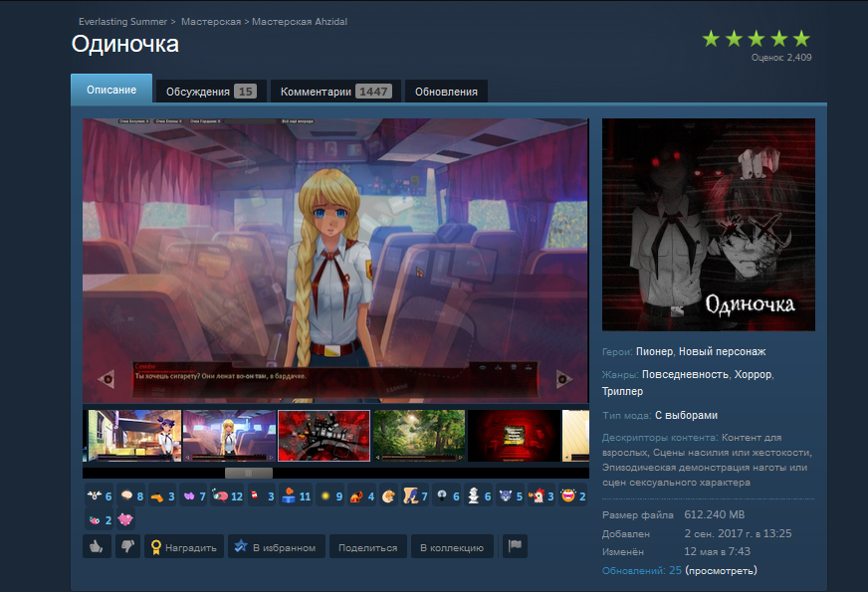Viewport: 868px width, 592px height.
Task: Click the added date 2 сен. 2017 г. в 13:25
Action: [x=738, y=533]
